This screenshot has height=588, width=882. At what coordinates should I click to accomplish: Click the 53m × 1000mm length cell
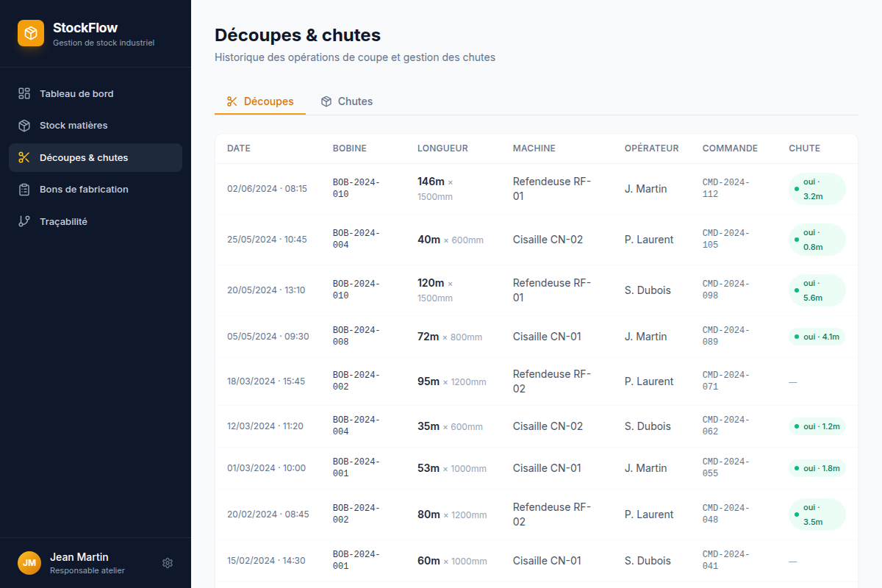452,468
